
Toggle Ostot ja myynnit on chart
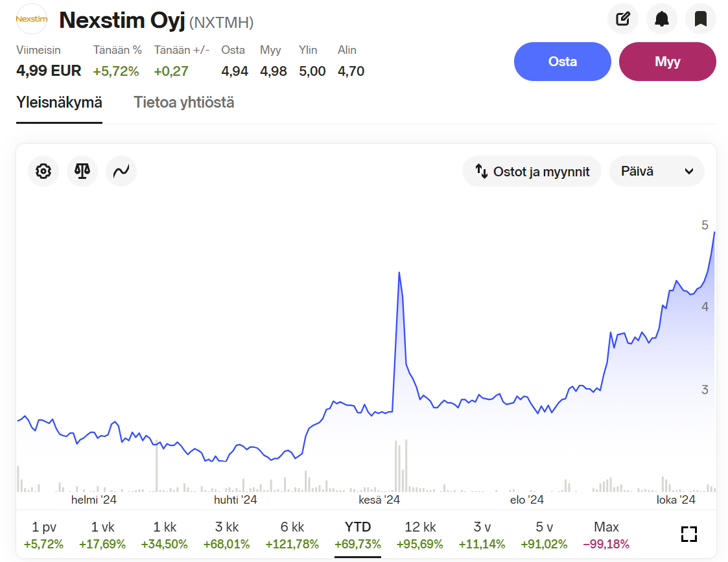pos(532,171)
